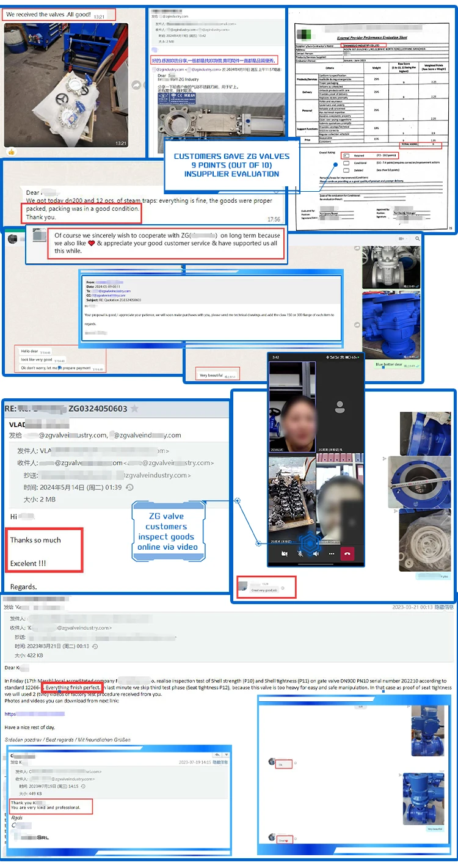Click the "Very beautiful" chat message

coord(217,375)
